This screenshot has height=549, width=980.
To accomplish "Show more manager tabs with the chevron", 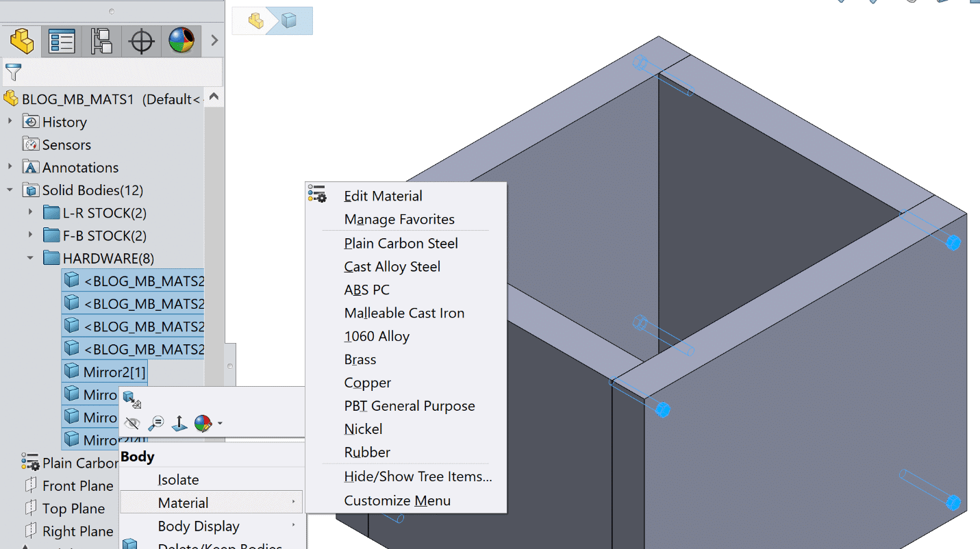I will (214, 41).
